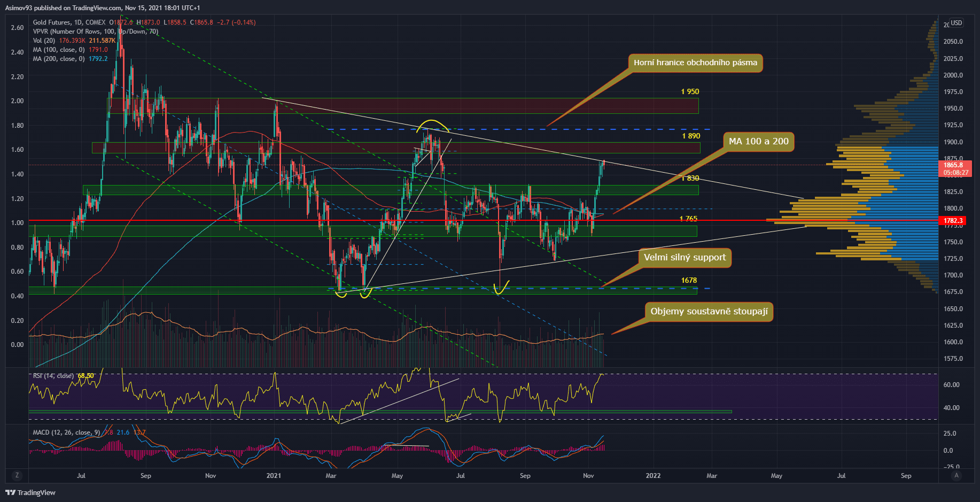This screenshot has height=502, width=980.
Task: Select the 'MA 100 a 200' callout
Action: (x=758, y=141)
